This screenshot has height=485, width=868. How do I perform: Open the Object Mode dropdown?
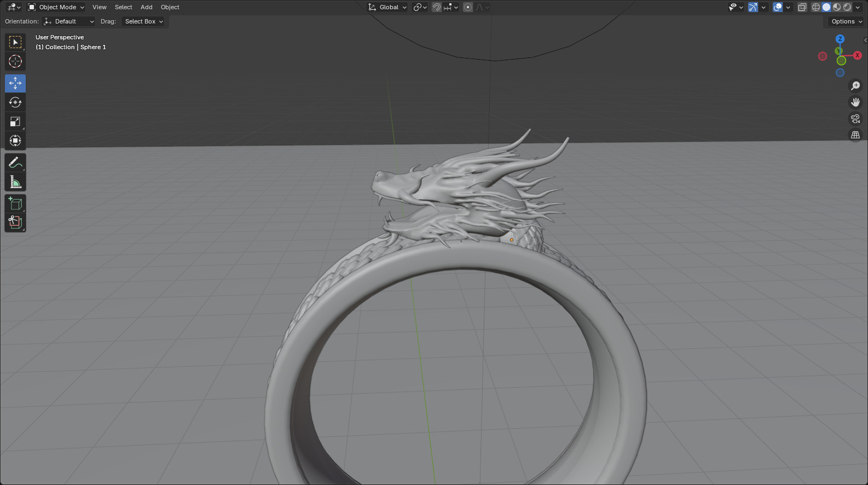[56, 7]
